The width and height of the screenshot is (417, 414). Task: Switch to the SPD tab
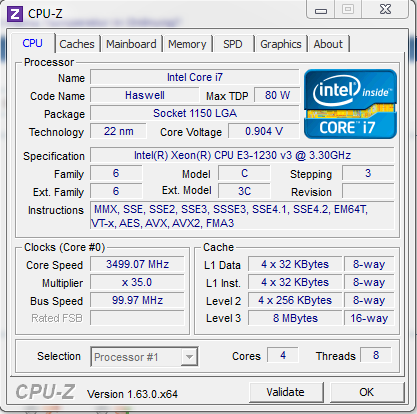[x=233, y=44]
